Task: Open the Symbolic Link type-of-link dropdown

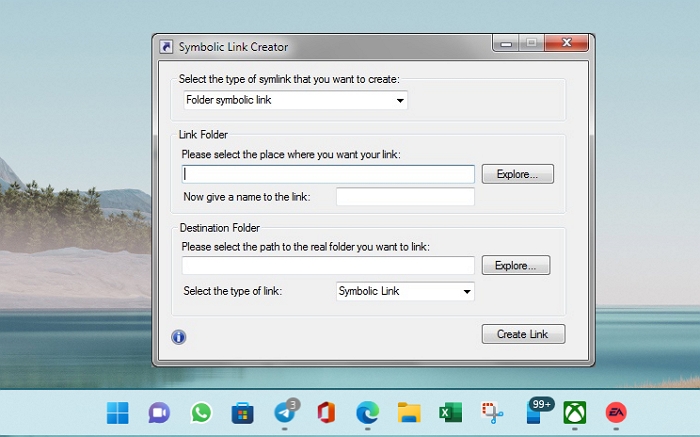Action: coord(405,291)
